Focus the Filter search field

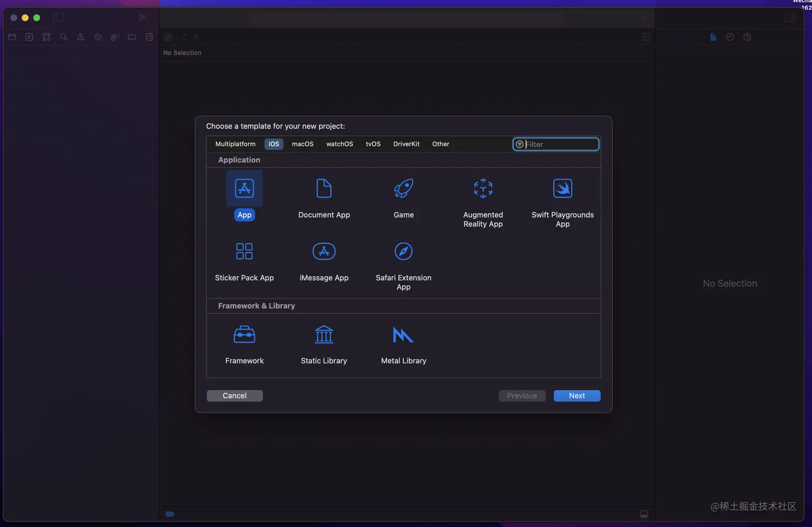coord(556,144)
